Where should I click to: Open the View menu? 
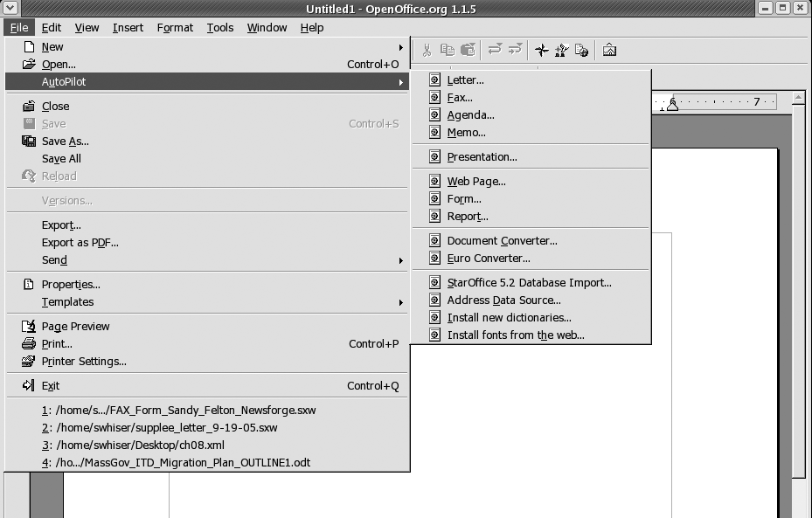[x=87, y=28]
